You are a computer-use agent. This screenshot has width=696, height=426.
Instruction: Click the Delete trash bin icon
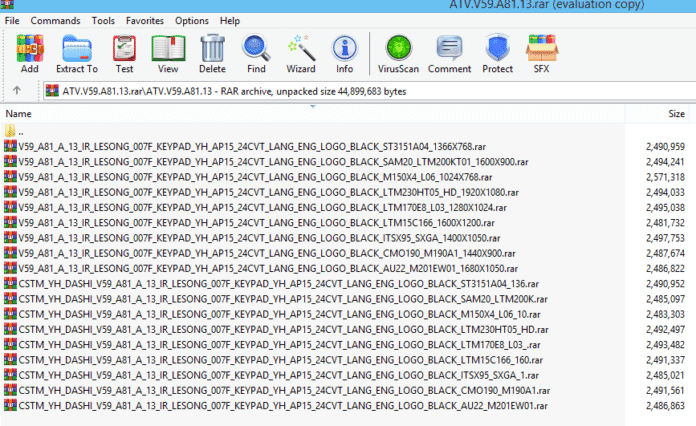pyautogui.click(x=212, y=52)
